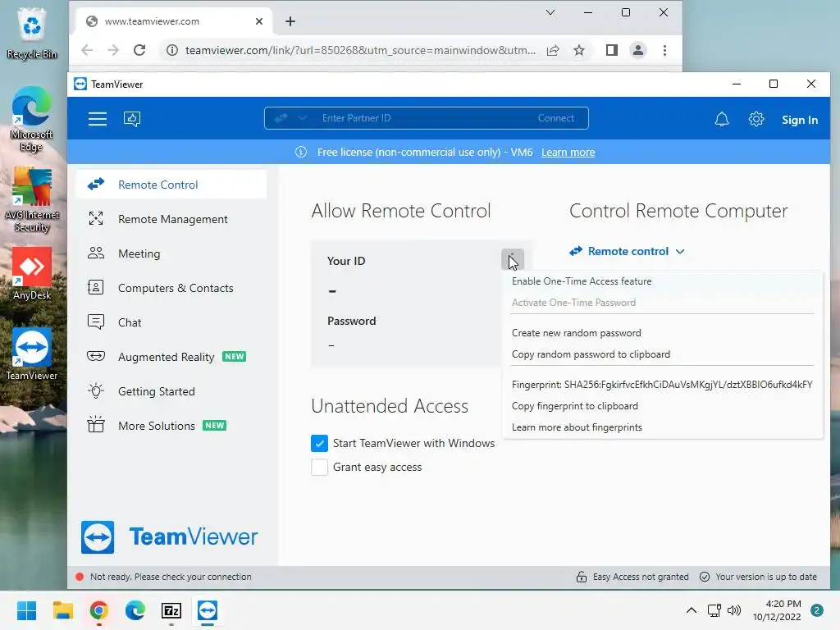Go back in the Chrome window
The height and width of the screenshot is (630, 840).
click(x=87, y=50)
